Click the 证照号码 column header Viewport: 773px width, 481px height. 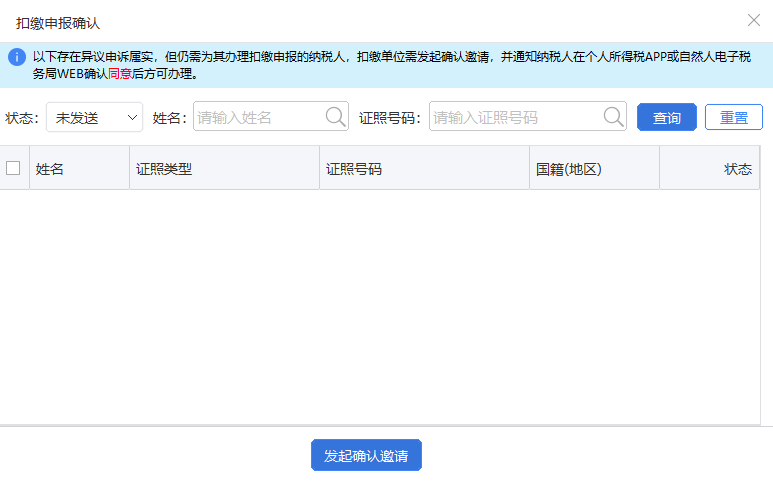point(424,168)
